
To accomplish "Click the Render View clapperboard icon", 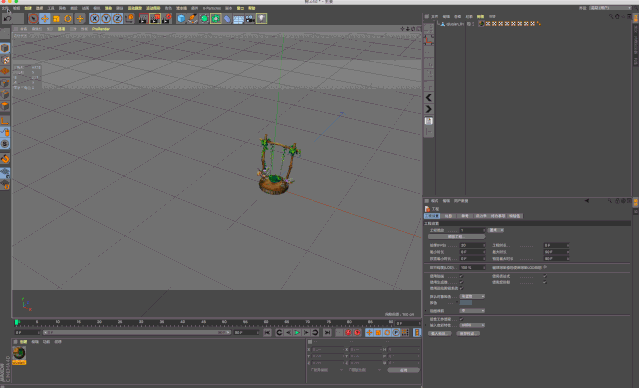I will (x=143, y=18).
